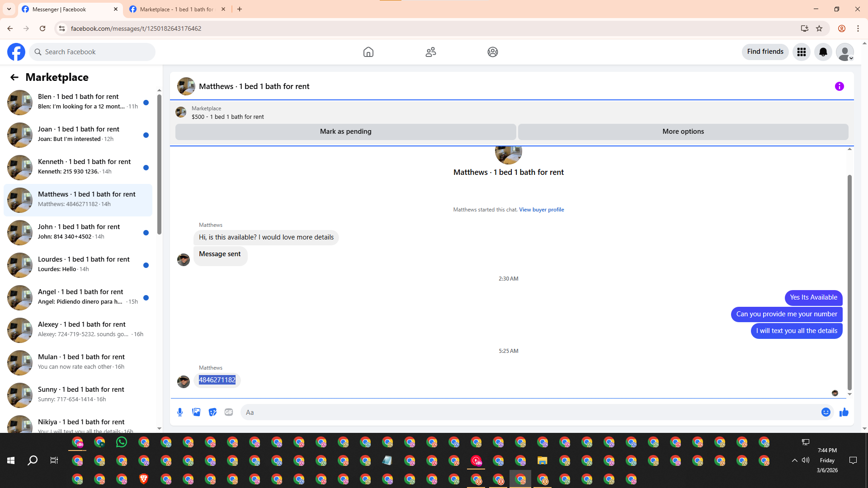Open conversation information purple icon
Image resolution: width=868 pixels, height=488 pixels.
pos(839,86)
